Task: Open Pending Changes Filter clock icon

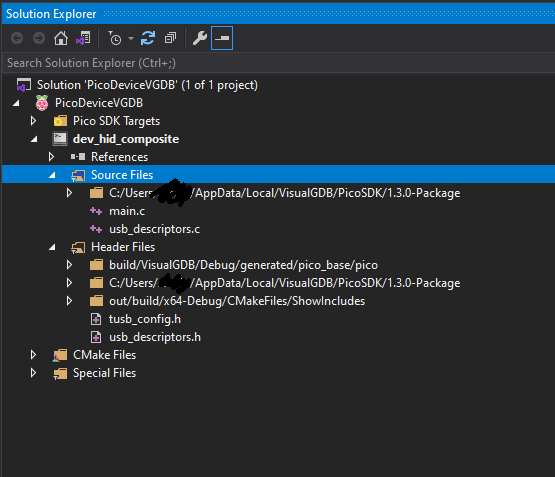Action: click(x=115, y=38)
